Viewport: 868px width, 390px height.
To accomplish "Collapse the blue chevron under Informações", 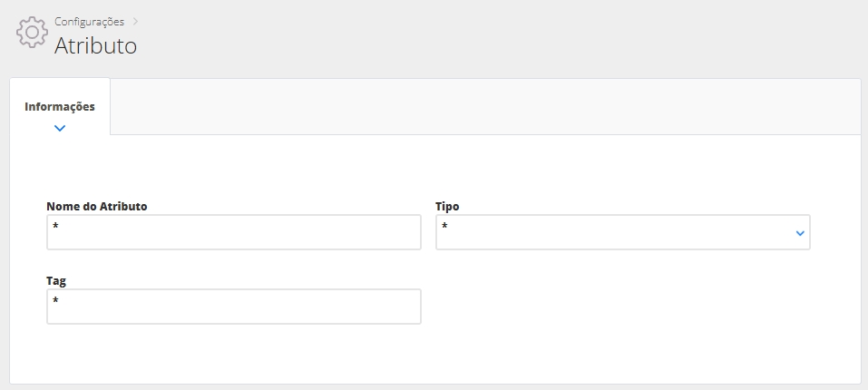I will [x=60, y=129].
